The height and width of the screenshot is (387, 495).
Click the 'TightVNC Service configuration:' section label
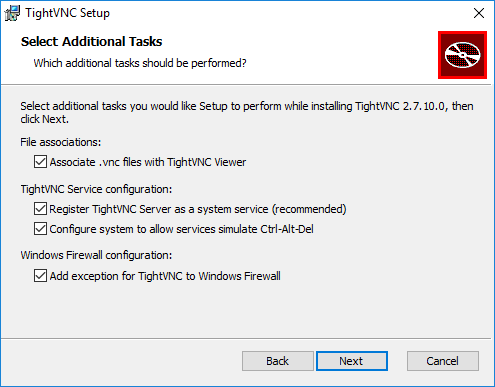[x=96, y=189]
